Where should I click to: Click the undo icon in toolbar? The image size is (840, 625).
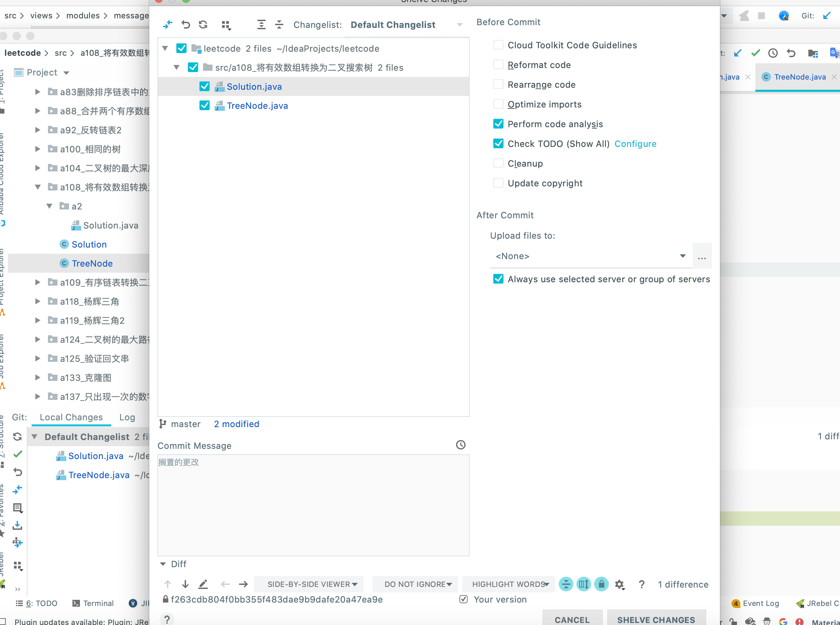coord(186,25)
